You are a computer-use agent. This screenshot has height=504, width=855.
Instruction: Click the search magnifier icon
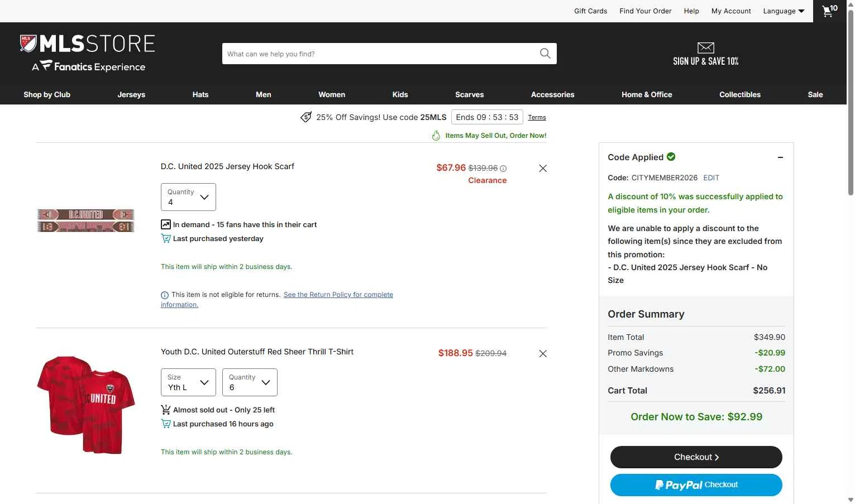545,54
